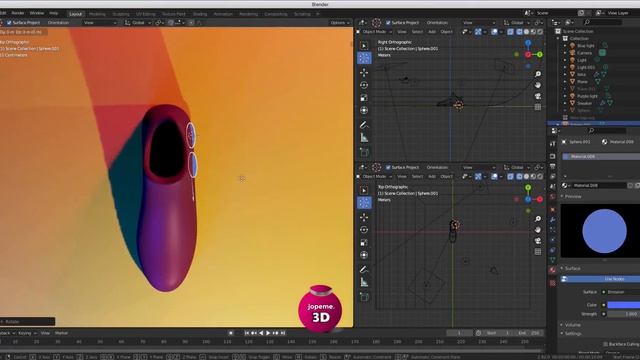The width and height of the screenshot is (640, 360).
Task: Open the Tool properties tab icon
Action: tap(553, 144)
